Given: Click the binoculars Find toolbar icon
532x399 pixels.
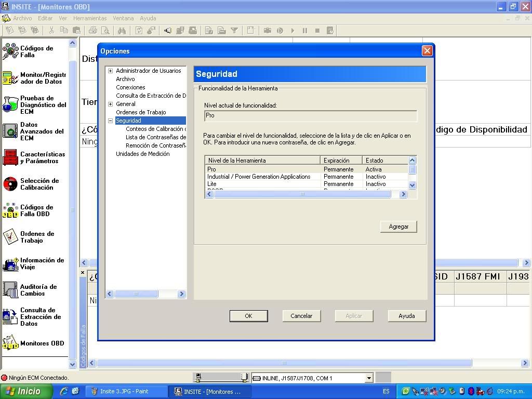Looking at the screenshot, I should point(122,31).
